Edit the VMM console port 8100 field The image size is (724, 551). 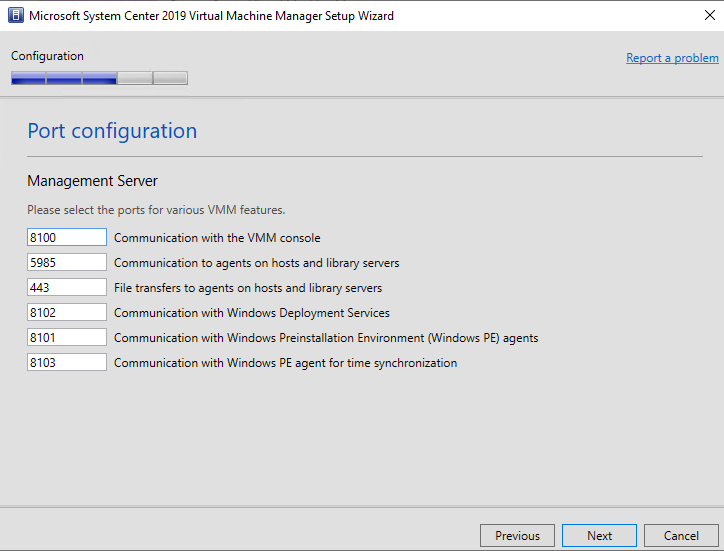(x=67, y=237)
